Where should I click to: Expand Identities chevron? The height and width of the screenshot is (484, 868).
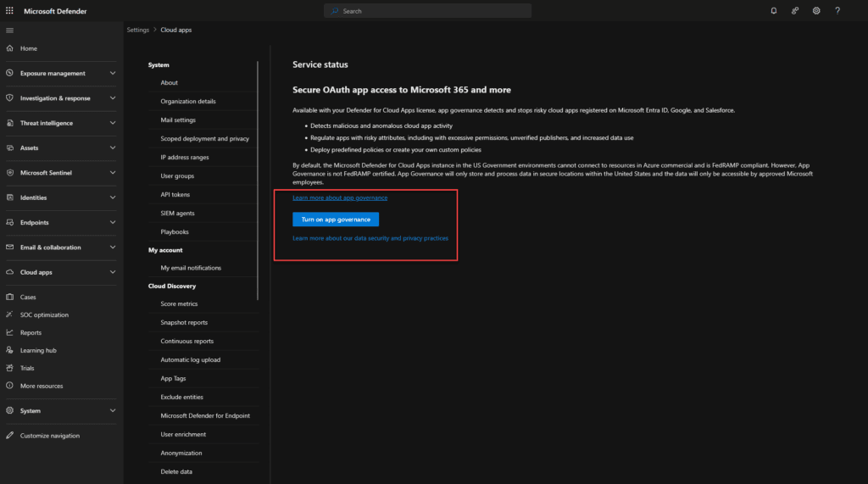click(113, 197)
